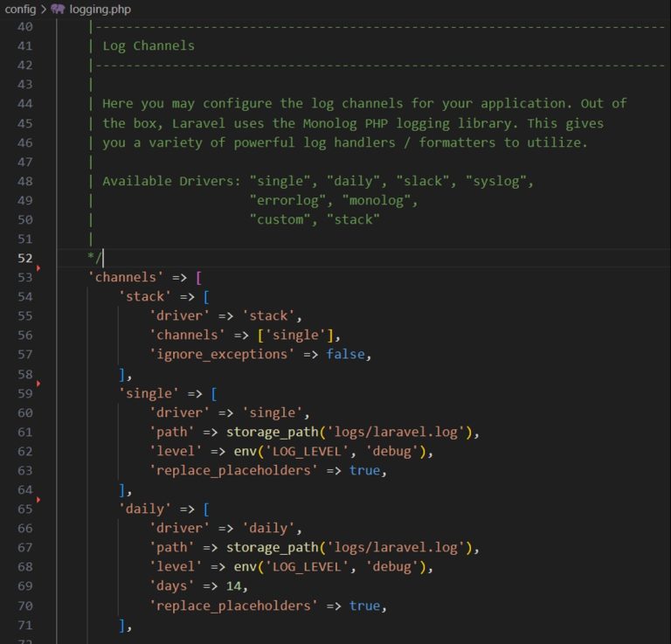Viewport: 671px width, 644px height.
Task: Click 'logs/laravel.log' string on line 67
Action: click(x=396, y=547)
